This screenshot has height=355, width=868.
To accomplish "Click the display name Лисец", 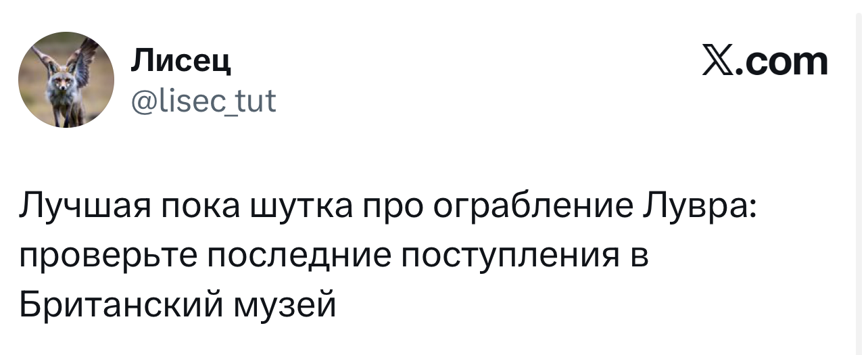I will [181, 62].
